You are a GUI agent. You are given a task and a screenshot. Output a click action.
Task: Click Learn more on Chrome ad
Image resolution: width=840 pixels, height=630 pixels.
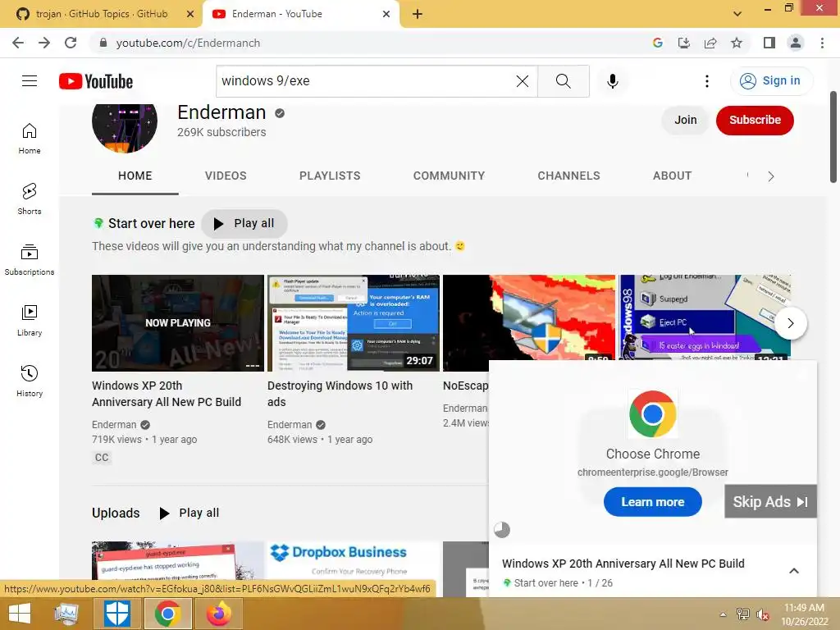(652, 502)
